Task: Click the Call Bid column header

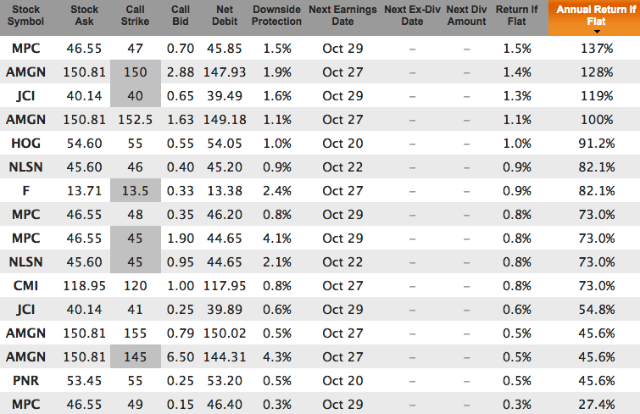Action: pyautogui.click(x=180, y=16)
